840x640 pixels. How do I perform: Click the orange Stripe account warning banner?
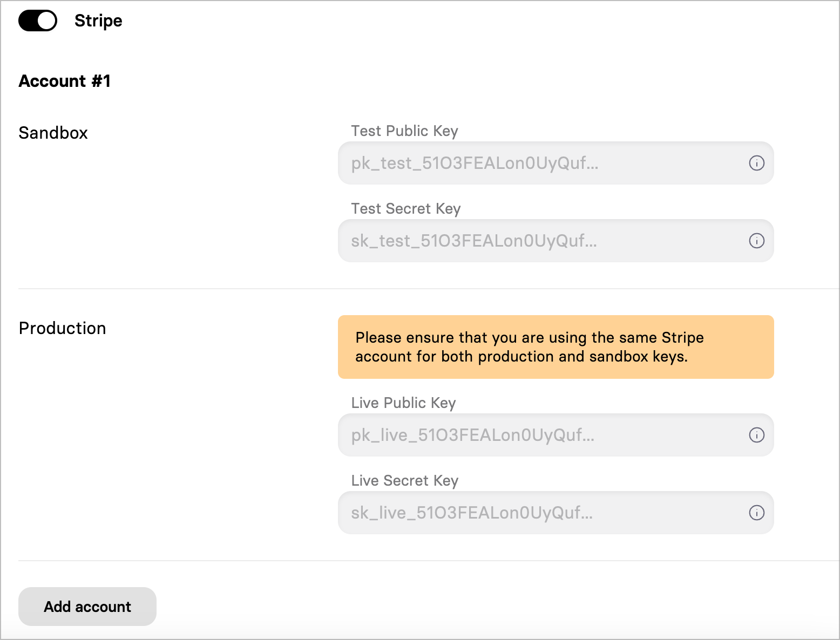(x=556, y=346)
